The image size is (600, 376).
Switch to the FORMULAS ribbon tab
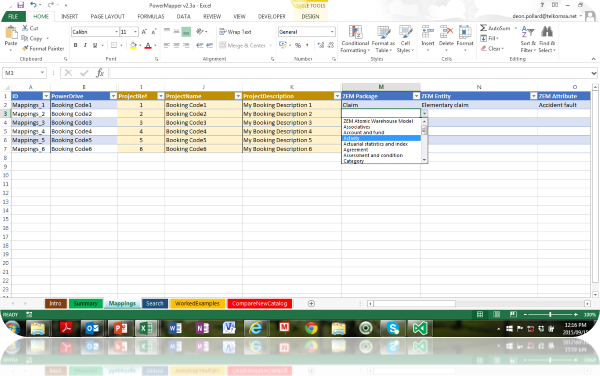coord(151,16)
